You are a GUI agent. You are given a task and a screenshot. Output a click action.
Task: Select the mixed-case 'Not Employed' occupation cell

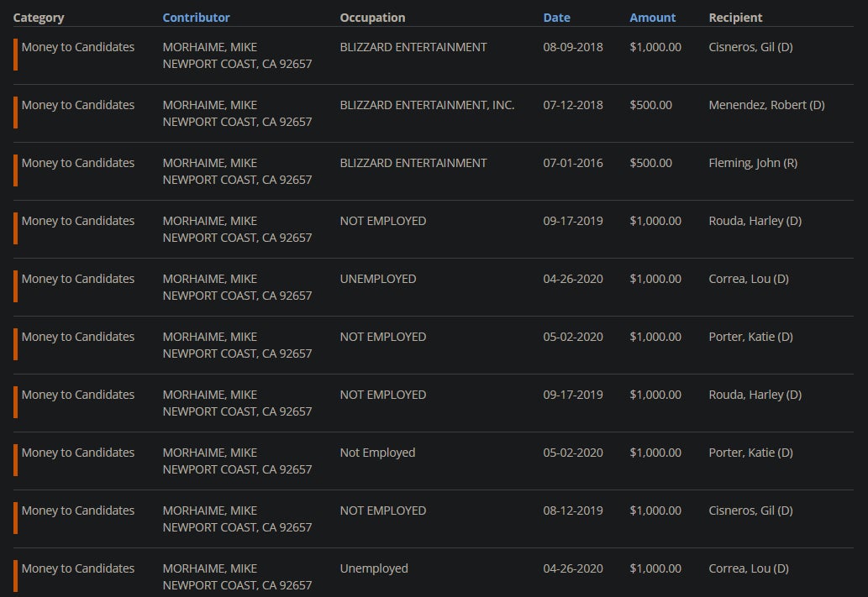coord(377,453)
